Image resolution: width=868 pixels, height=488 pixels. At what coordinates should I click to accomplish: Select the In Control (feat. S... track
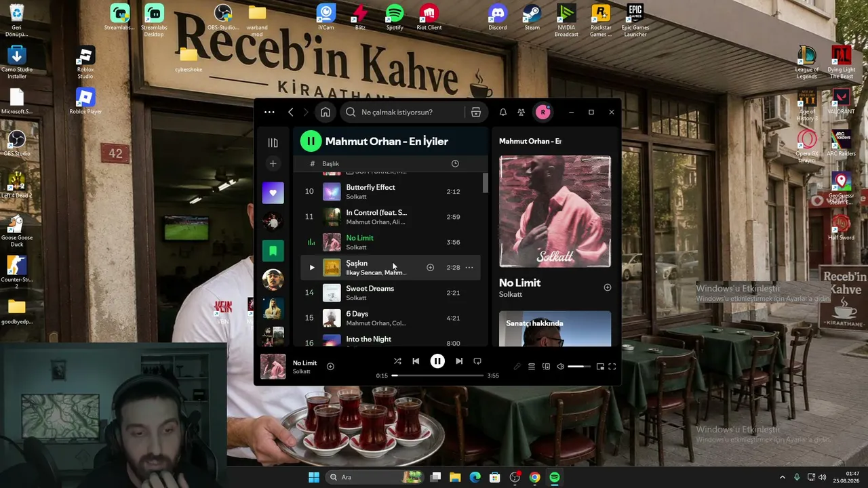[391, 217]
